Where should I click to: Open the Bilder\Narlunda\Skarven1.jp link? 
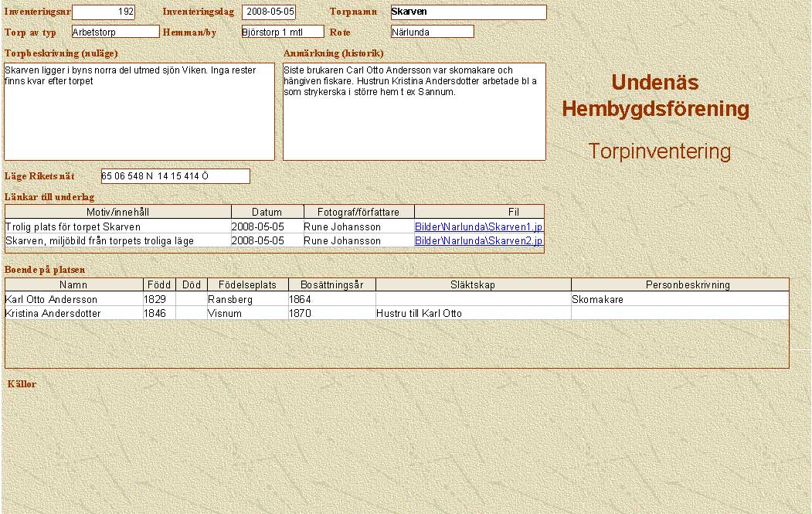479,227
